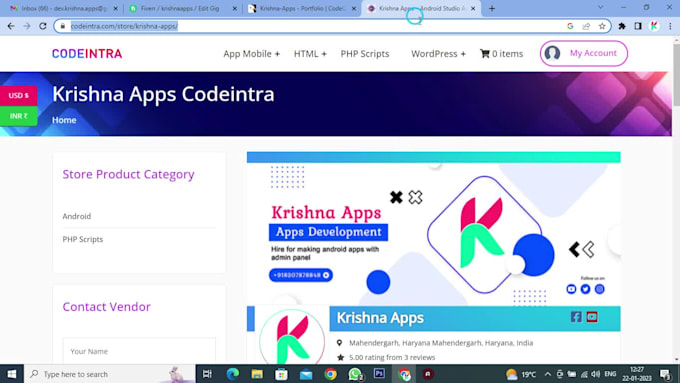Screen dimensions: 680x383
Task: Select the Android product category
Action: [77, 216]
